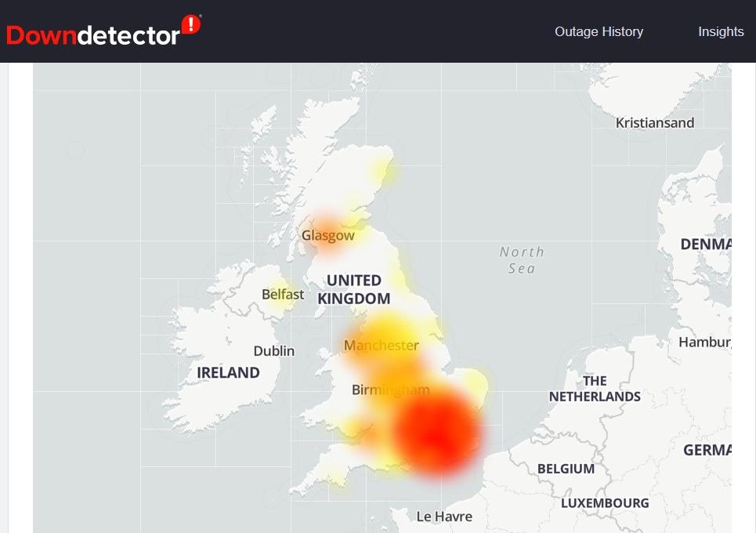The width and height of the screenshot is (756, 533).
Task: Click the red exclamation badge in the logo
Action: [x=190, y=24]
